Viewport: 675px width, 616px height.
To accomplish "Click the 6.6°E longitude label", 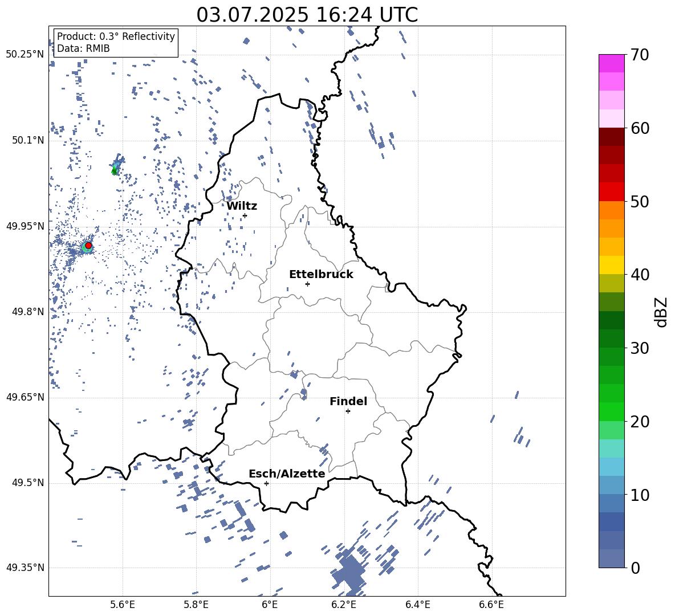I will tap(491, 605).
